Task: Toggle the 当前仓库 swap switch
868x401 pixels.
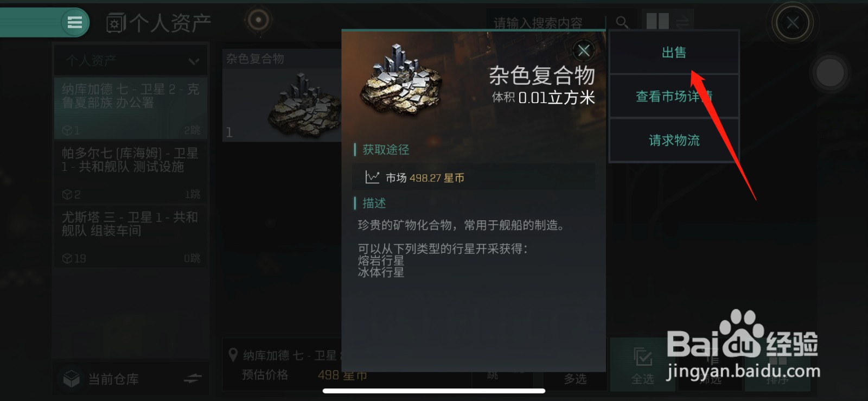Action: point(192,378)
